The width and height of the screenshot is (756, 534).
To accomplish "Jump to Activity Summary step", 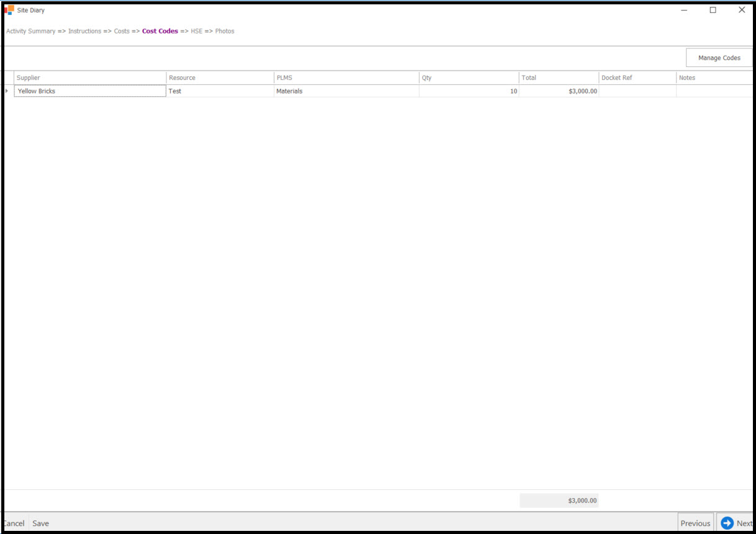I will (30, 31).
